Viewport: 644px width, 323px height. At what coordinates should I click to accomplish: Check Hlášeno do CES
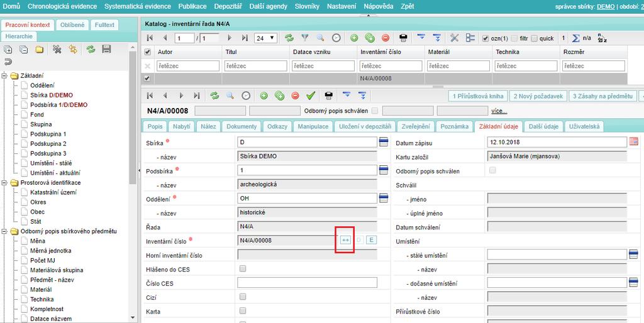pos(243,269)
